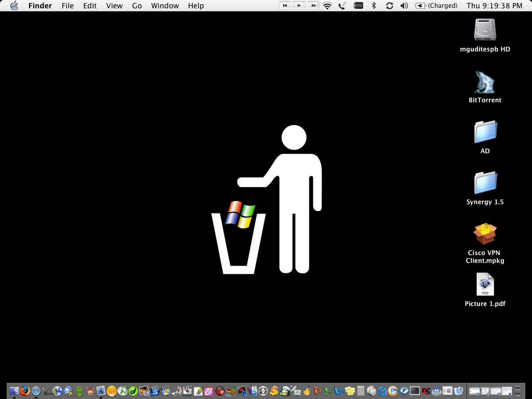Viewport: 532px width, 399px height.
Task: Click the play button in menu bar
Action: pyautogui.click(x=299, y=5)
